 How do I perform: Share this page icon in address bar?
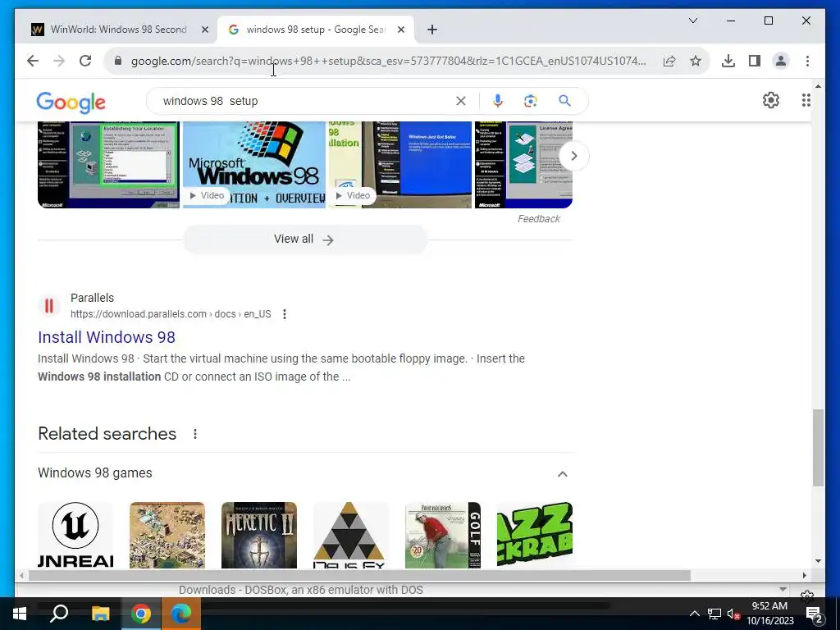point(669,61)
